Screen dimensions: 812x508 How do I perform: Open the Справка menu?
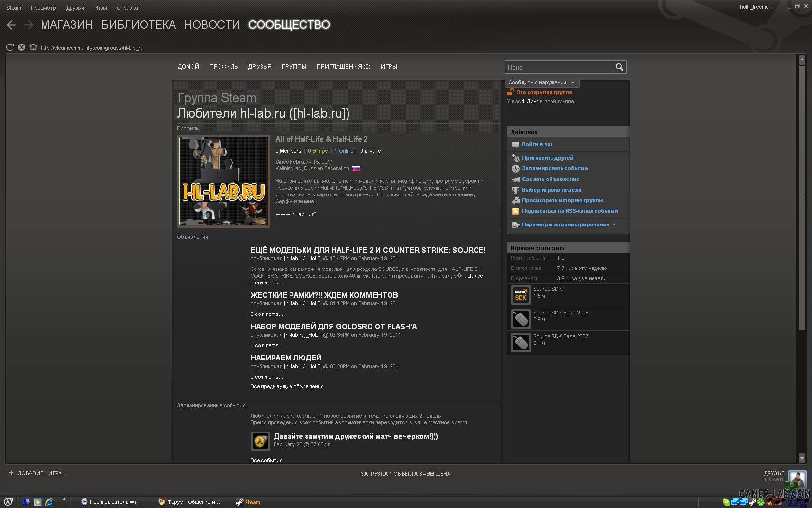tap(128, 8)
